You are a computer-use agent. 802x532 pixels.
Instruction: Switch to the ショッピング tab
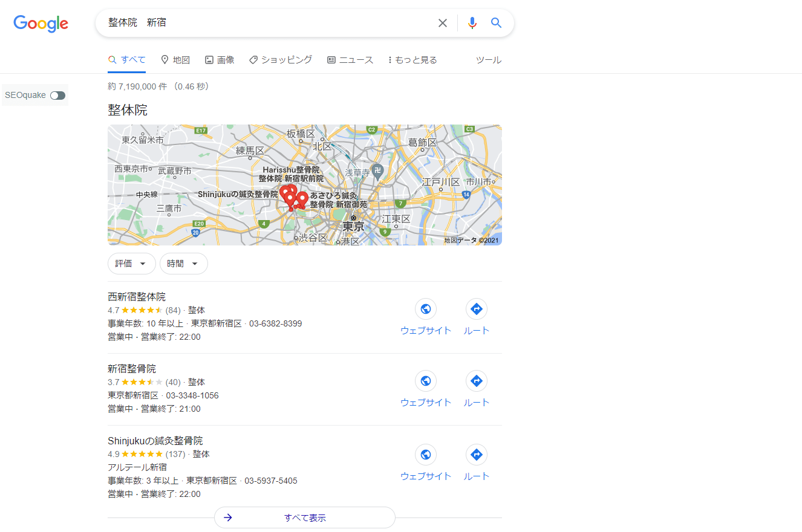tap(281, 60)
